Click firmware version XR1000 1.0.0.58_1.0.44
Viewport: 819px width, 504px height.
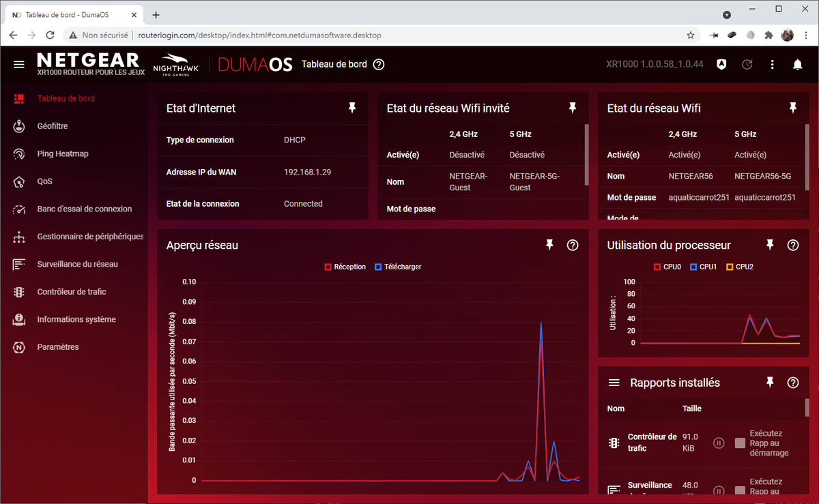655,64
